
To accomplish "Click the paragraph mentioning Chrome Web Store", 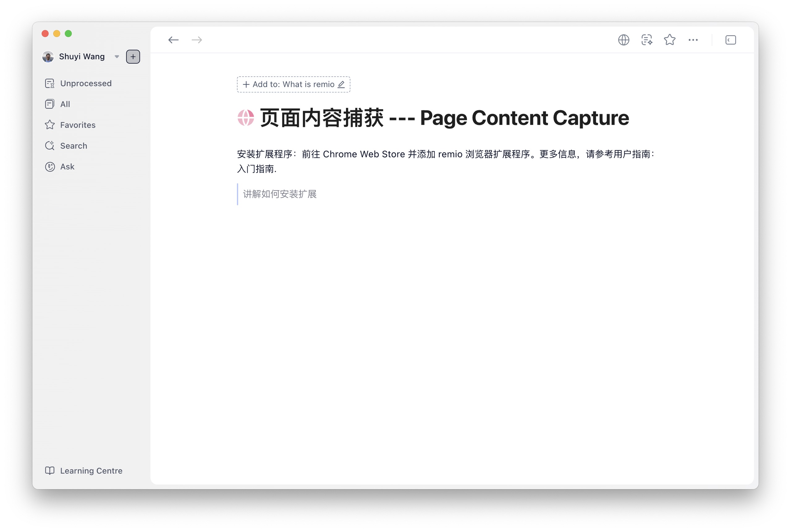I will (446, 162).
